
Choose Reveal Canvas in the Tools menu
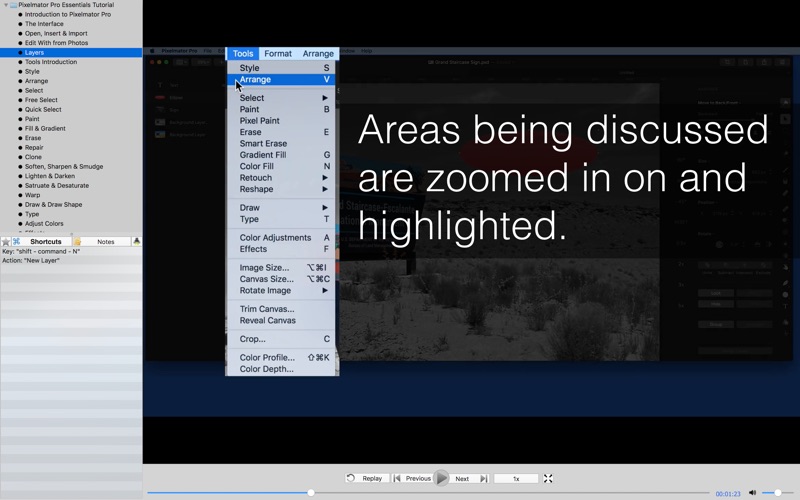(282, 320)
